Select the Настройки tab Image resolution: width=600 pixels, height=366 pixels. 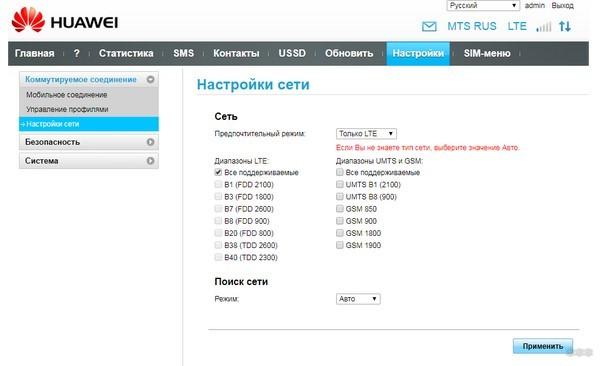click(418, 53)
